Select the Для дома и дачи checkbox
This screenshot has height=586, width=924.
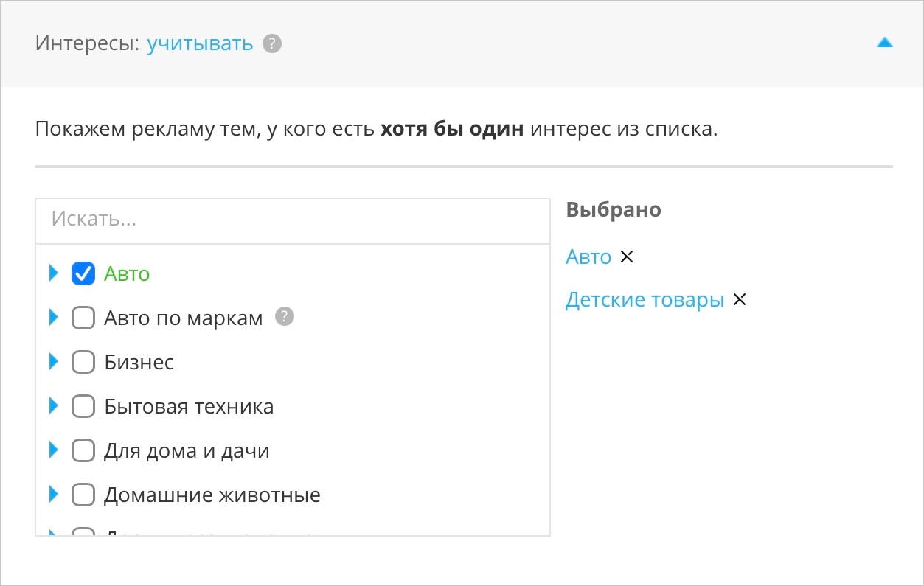click(x=83, y=450)
